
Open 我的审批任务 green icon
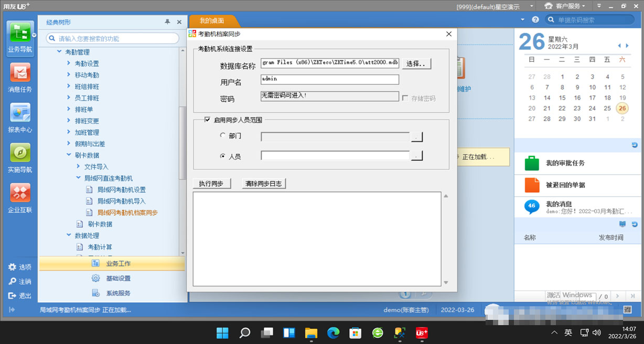tap(532, 163)
